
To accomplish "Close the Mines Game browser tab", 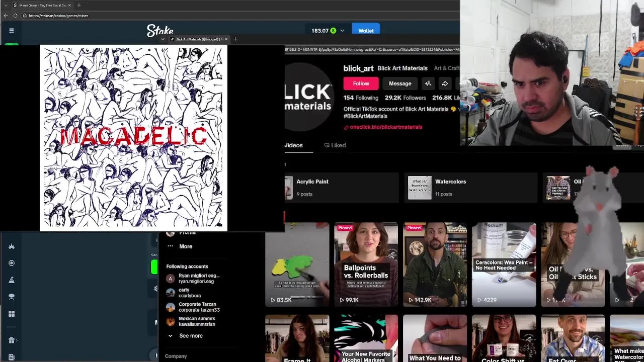I will pyautogui.click(x=69, y=5).
